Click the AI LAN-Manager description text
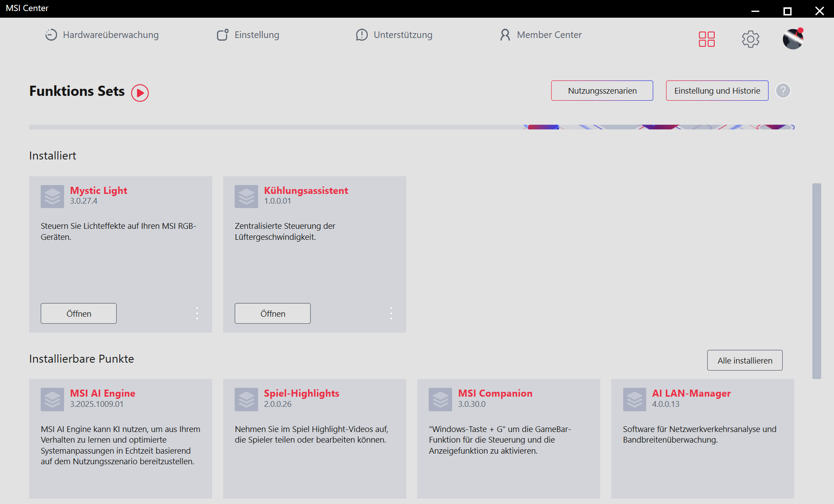This screenshot has width=834, height=504. point(700,434)
